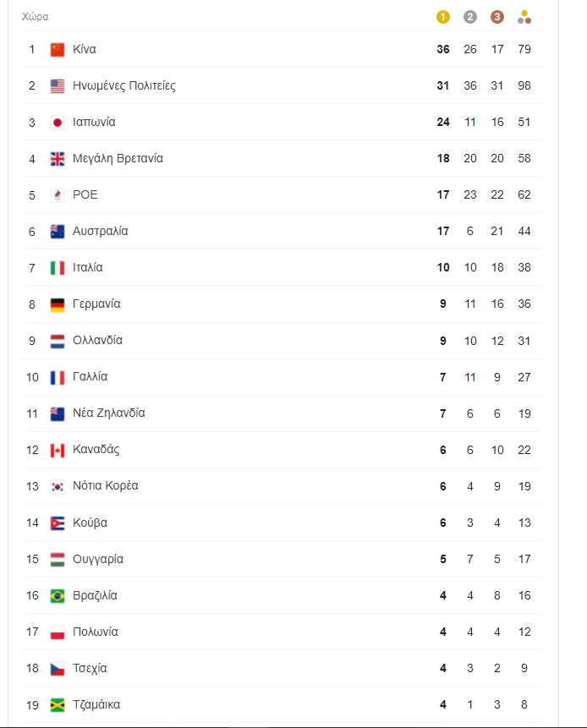
Task: Click the ROC (POE) flag icon
Action: pos(58,195)
